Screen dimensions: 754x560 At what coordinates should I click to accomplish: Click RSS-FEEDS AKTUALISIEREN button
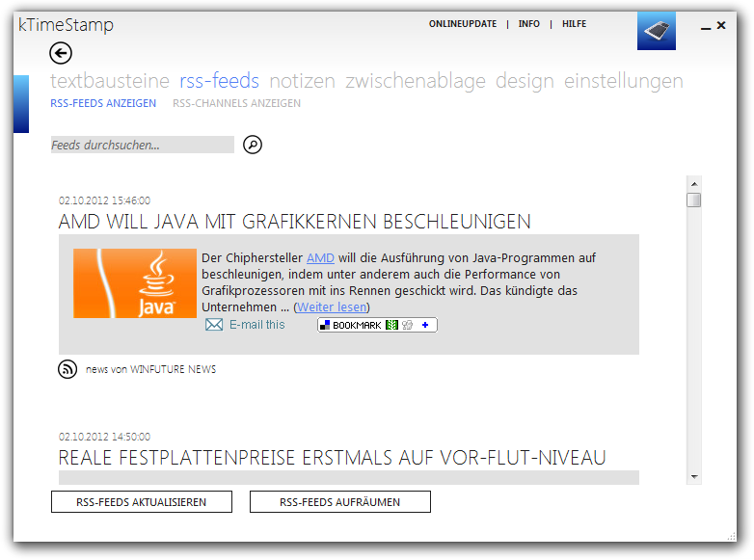click(x=142, y=502)
